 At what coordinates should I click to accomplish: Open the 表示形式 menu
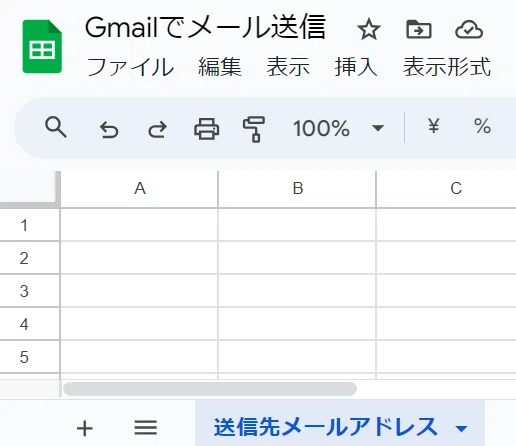(447, 67)
